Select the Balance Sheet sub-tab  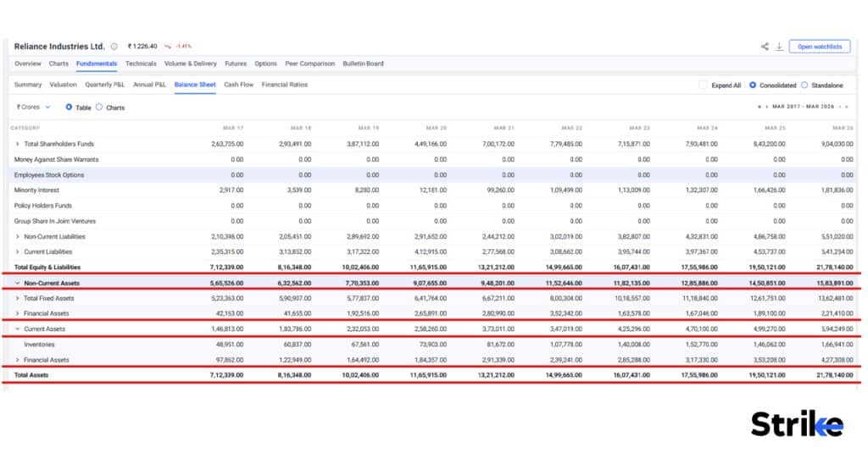pos(195,85)
